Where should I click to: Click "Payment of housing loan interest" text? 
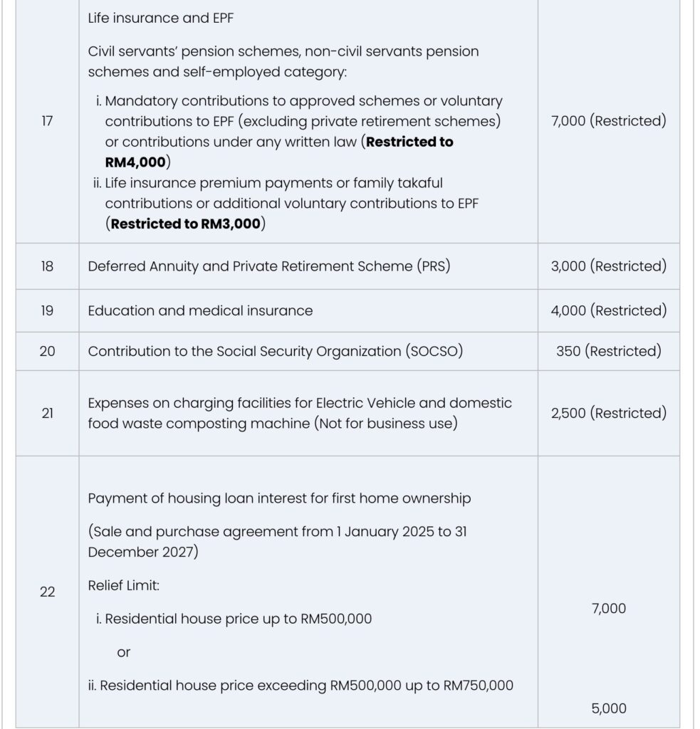[279, 498]
